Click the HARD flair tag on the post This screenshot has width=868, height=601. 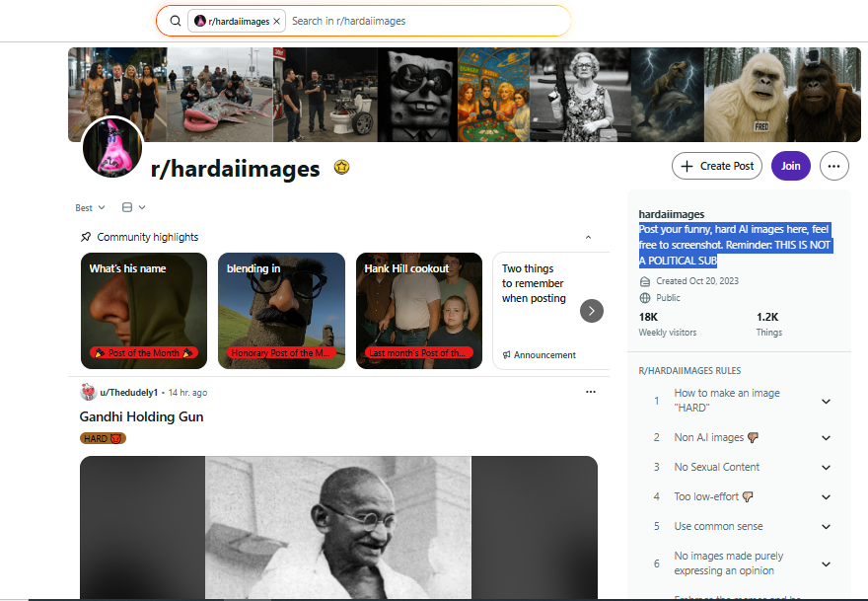coord(103,437)
